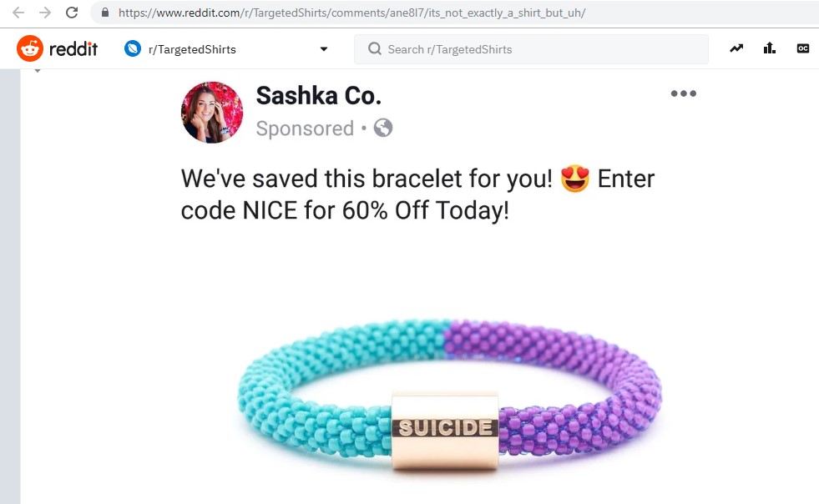This screenshot has height=504, width=819.
Task: Click the Sashka Co. profile picture
Action: point(212,113)
